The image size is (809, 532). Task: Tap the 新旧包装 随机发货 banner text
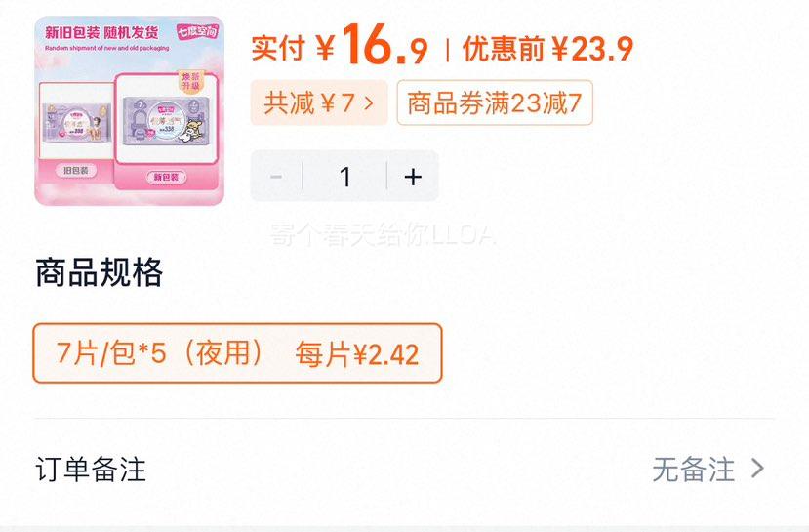[101, 32]
